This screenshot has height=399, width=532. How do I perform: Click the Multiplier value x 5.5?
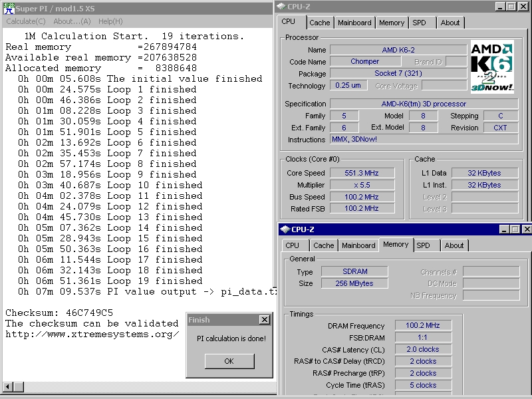click(x=362, y=185)
